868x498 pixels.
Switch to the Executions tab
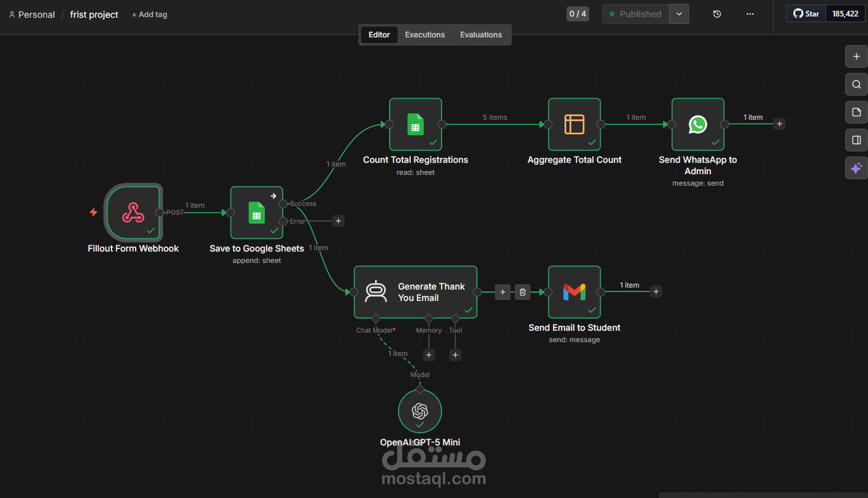point(424,35)
